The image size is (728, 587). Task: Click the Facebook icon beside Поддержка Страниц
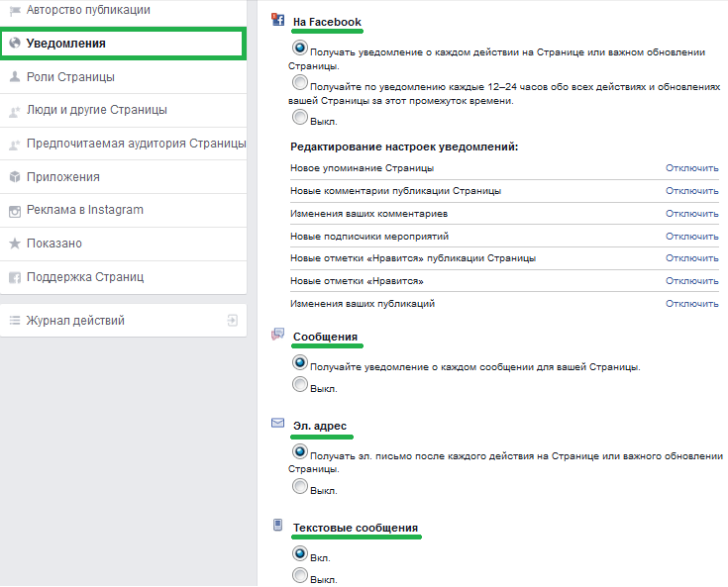[x=15, y=277]
